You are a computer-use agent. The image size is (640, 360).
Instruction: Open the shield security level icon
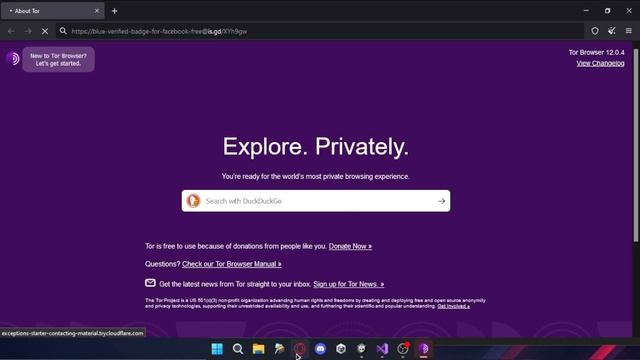click(x=595, y=31)
